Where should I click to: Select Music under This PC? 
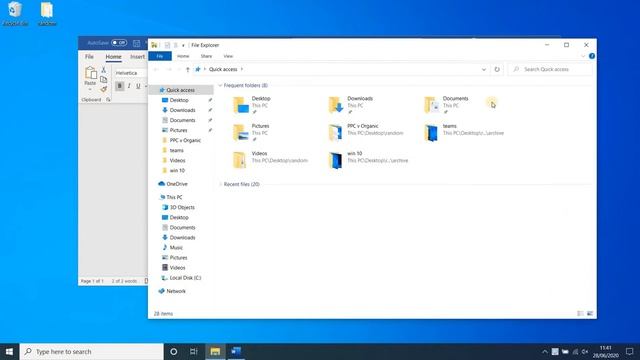(176, 248)
